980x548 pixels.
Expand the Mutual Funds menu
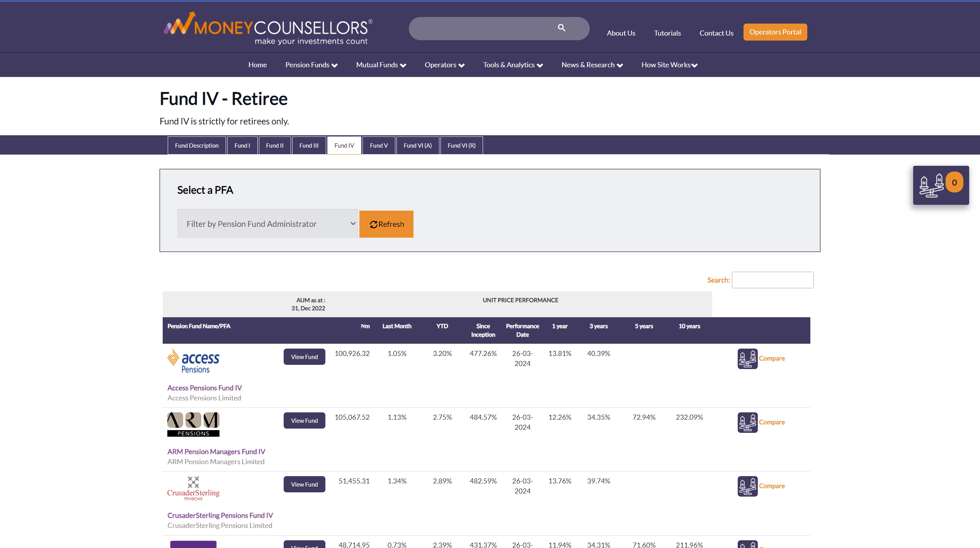(x=381, y=65)
